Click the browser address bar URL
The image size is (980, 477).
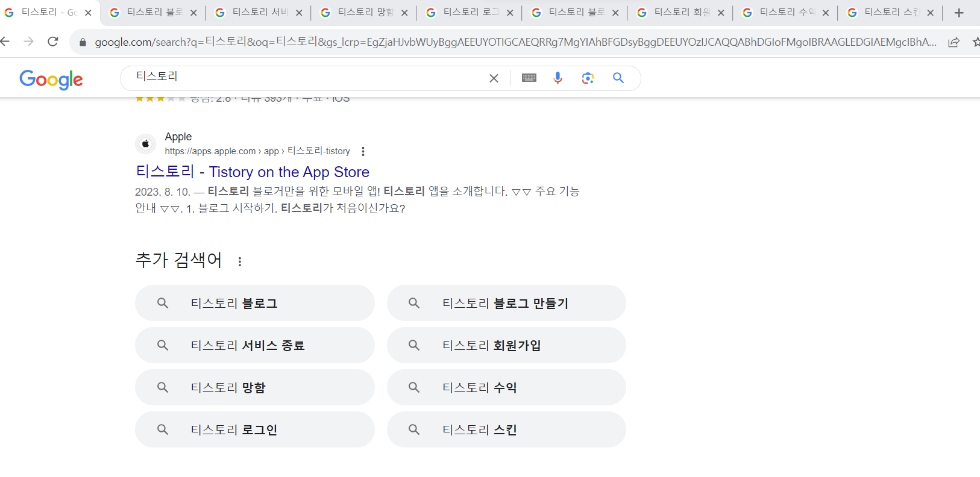(515, 42)
